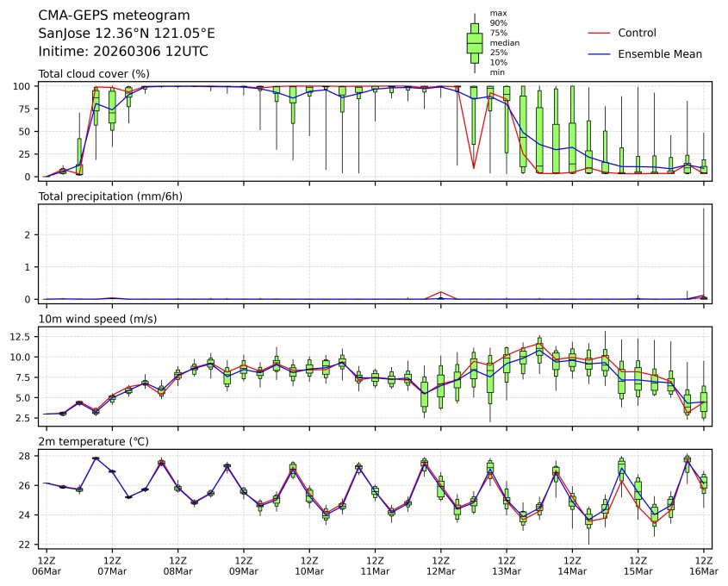Click the max label in legend
Screen dimensions: 728x586
[x=498, y=13]
